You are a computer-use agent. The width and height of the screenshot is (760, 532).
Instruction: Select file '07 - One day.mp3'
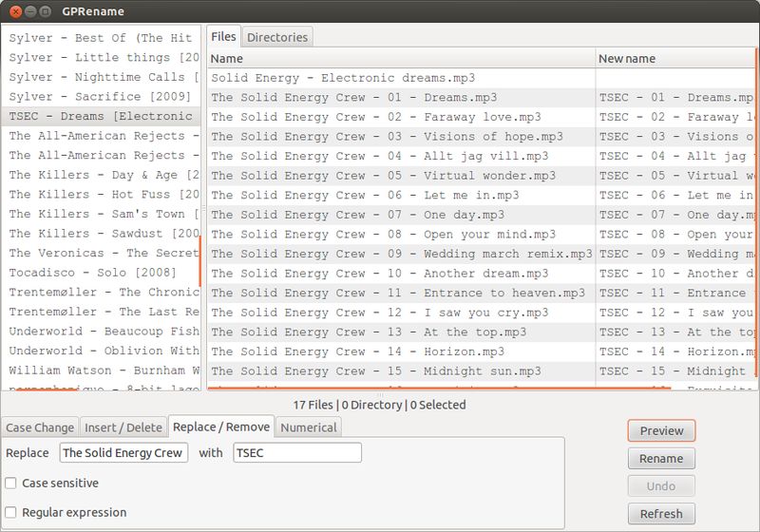[401, 215]
